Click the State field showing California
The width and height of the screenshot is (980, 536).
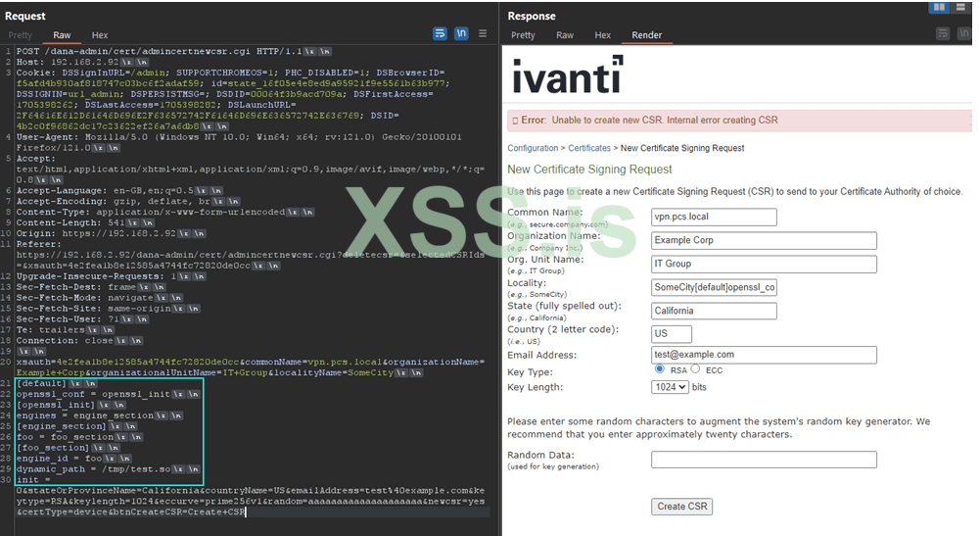click(714, 311)
